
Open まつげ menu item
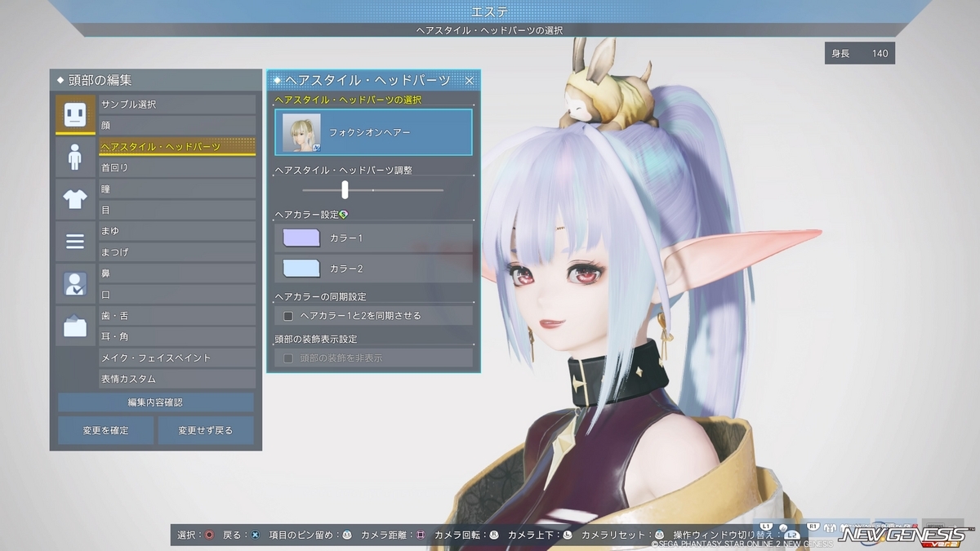(177, 252)
